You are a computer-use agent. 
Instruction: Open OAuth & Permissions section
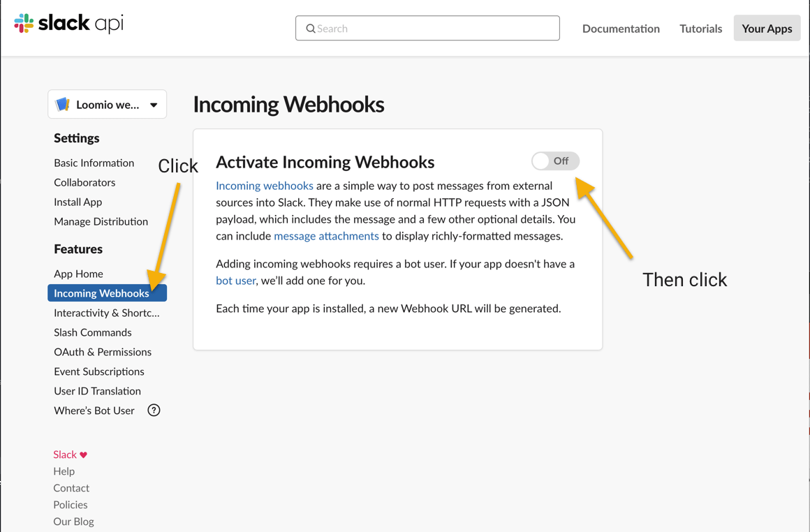(x=103, y=352)
